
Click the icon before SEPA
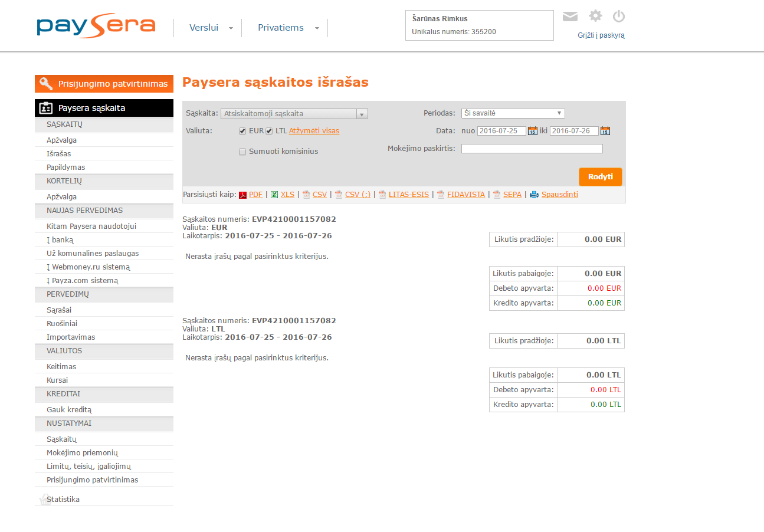497,195
